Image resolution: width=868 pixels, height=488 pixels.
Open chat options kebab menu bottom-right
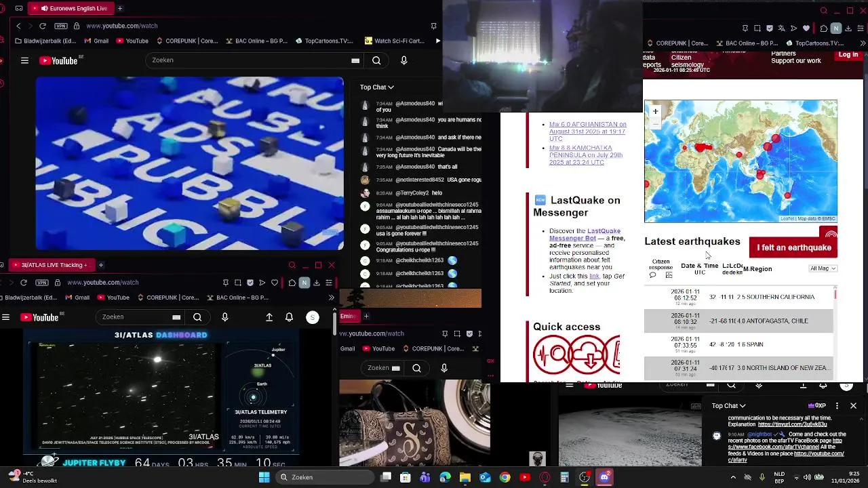837,406
